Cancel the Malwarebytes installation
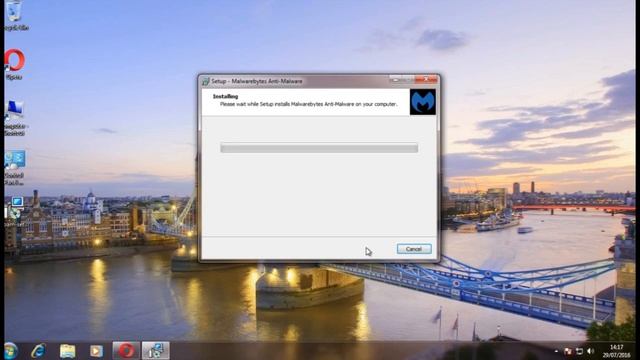The image size is (640, 360). [414, 249]
